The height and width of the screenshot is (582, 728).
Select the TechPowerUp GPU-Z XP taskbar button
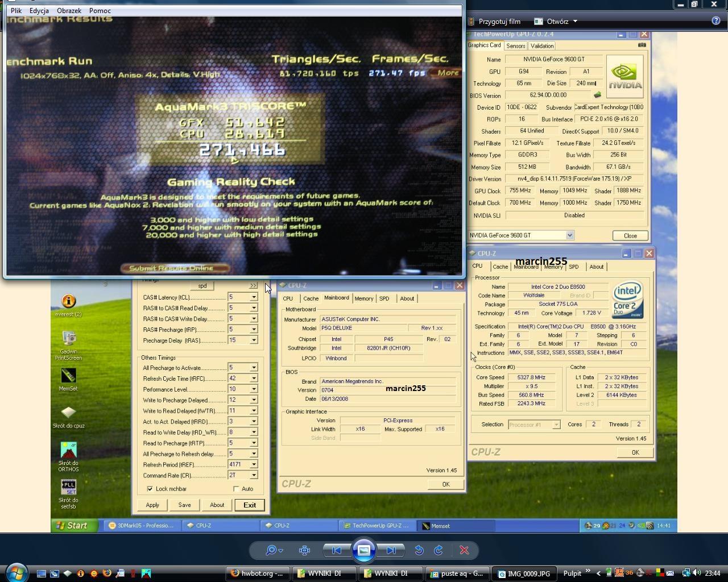click(x=377, y=526)
